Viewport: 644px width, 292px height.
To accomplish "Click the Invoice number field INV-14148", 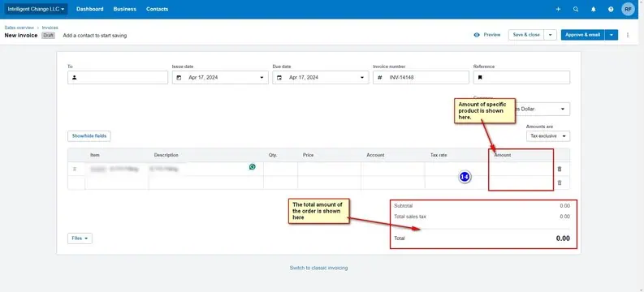I will 421,78.
